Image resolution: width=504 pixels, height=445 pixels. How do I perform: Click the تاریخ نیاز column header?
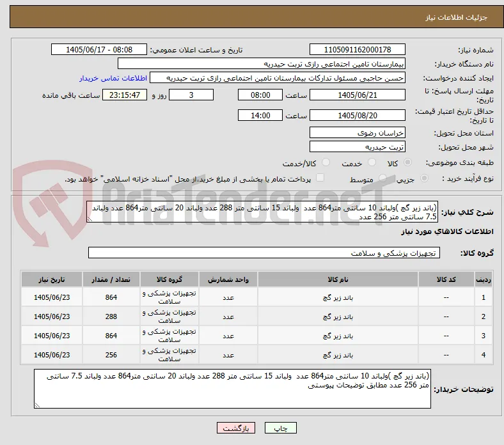(52, 279)
